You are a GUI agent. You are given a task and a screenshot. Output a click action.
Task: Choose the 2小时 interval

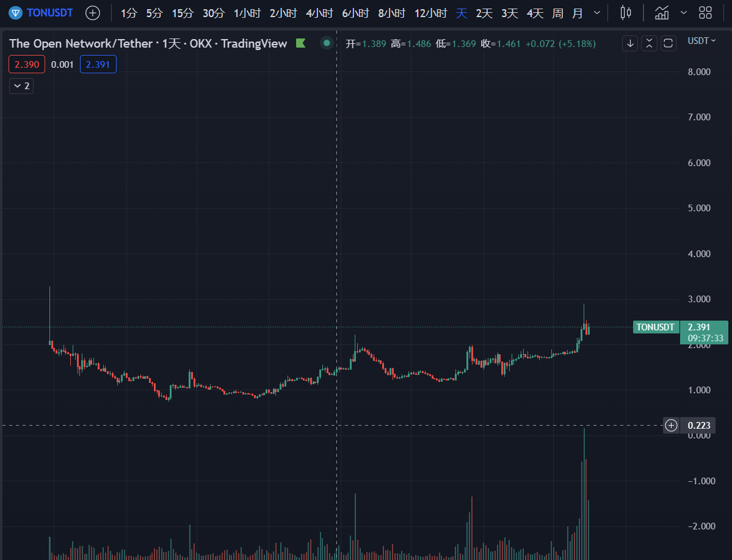click(283, 13)
